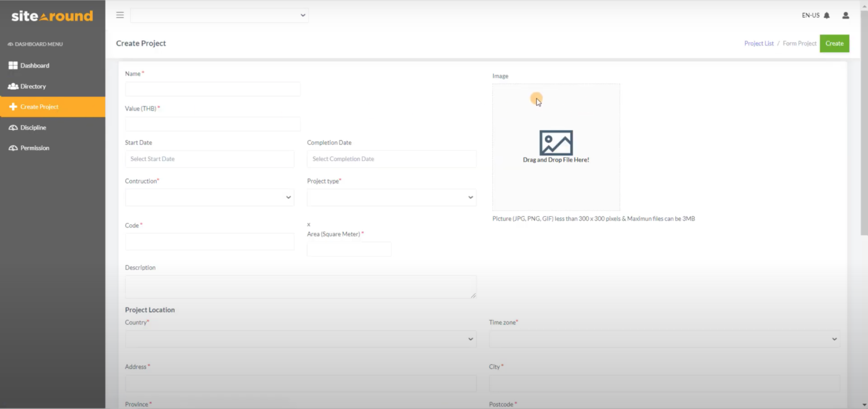This screenshot has height=409, width=868.
Task: Expand the Project type dropdown
Action: click(391, 197)
